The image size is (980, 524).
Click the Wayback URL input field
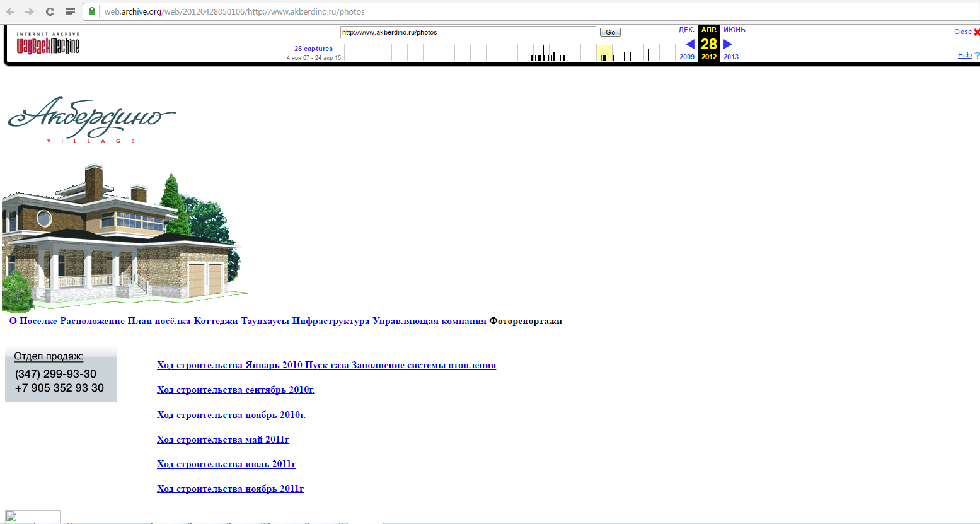(x=468, y=32)
